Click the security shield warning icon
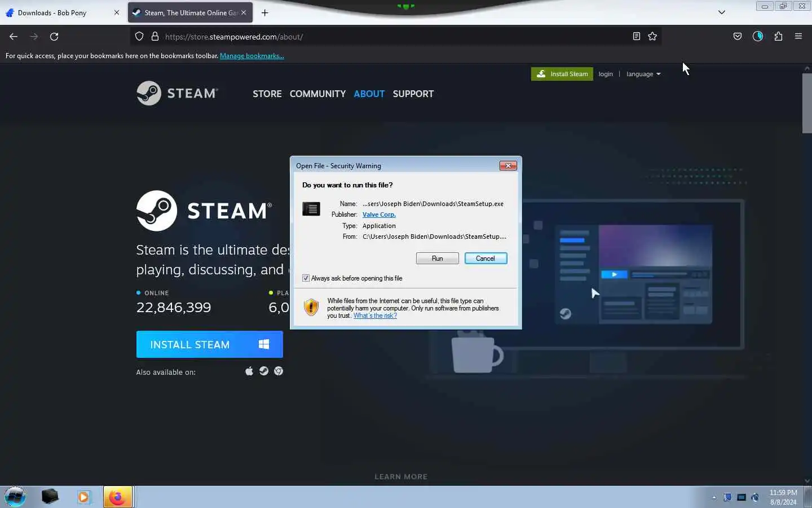Screen dimensions: 812x508 (x=311, y=307)
